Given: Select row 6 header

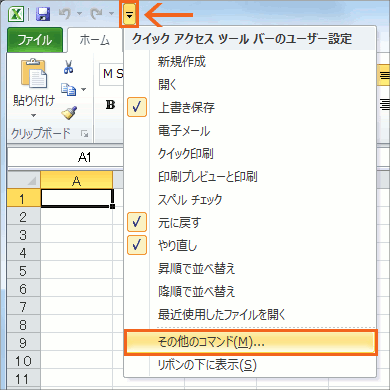Looking at the screenshot, I should 24,289.
